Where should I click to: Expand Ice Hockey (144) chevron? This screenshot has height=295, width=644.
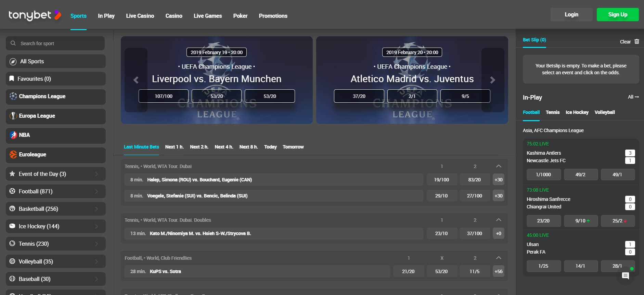point(96,227)
